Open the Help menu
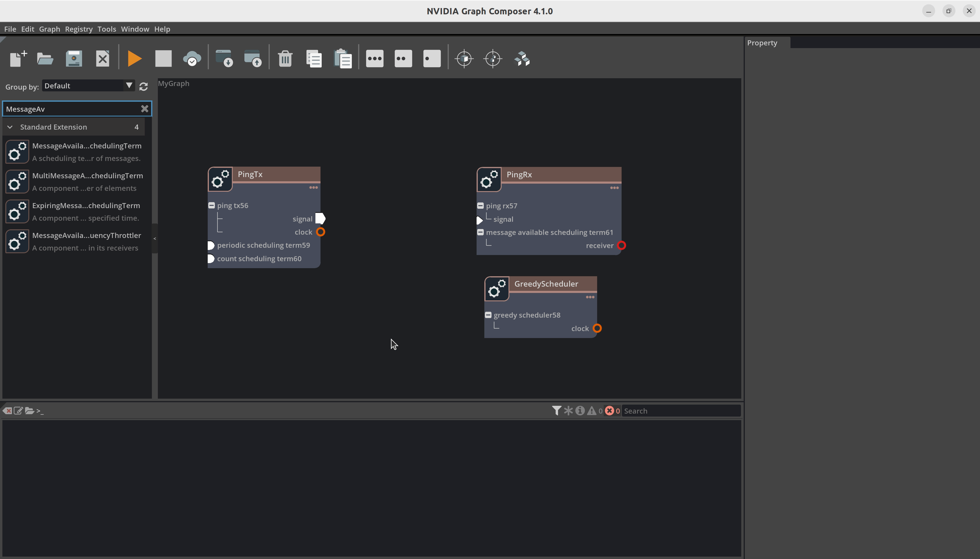 (162, 29)
